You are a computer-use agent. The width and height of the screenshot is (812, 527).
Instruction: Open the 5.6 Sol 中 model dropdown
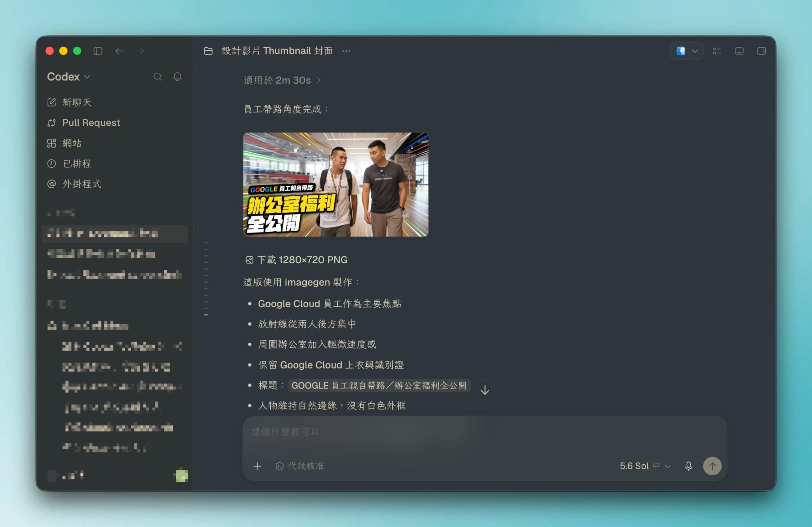[x=645, y=466]
